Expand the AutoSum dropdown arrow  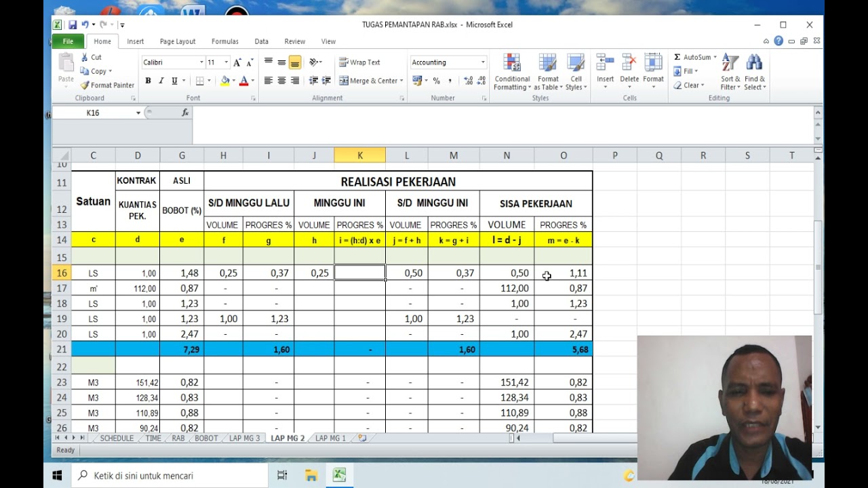[715, 58]
